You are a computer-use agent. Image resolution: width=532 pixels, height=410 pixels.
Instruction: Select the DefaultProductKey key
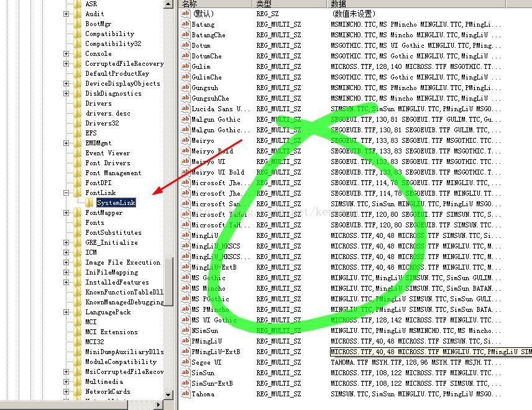point(117,73)
